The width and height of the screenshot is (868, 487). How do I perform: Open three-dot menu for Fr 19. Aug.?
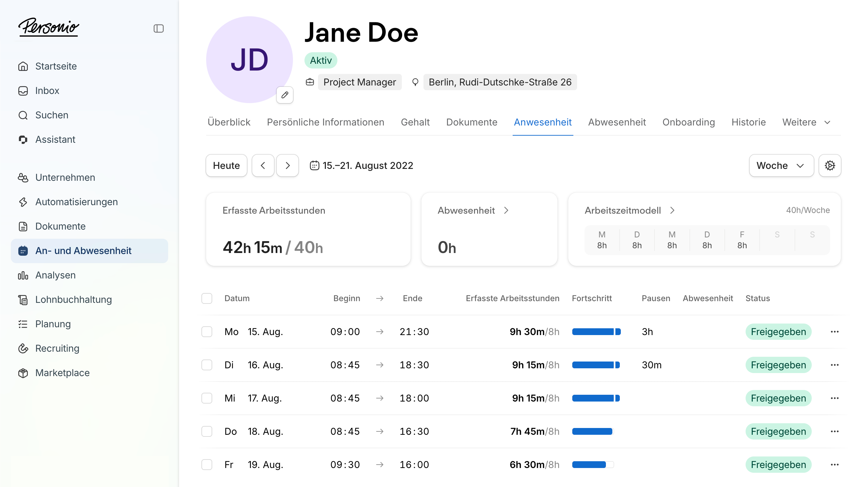point(834,465)
